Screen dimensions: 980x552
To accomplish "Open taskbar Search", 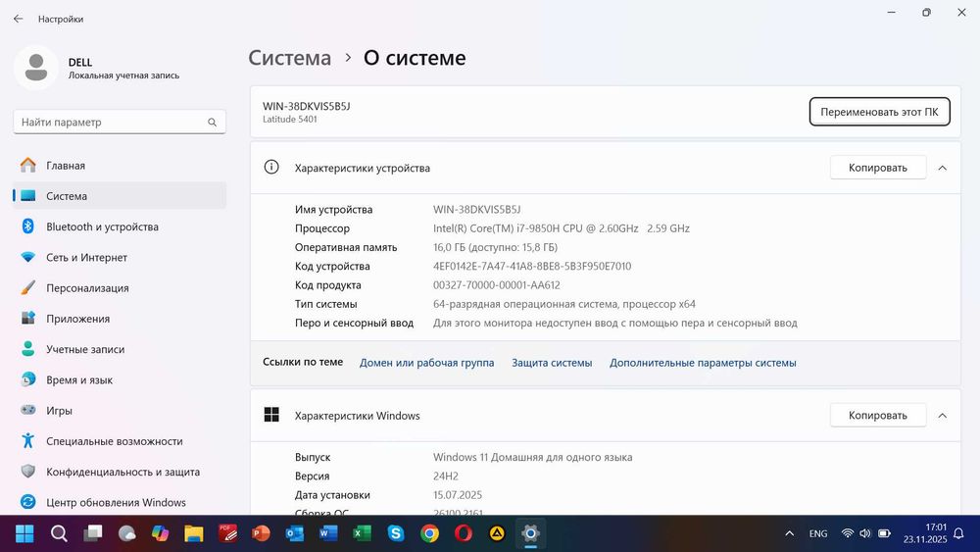I will (x=59, y=533).
